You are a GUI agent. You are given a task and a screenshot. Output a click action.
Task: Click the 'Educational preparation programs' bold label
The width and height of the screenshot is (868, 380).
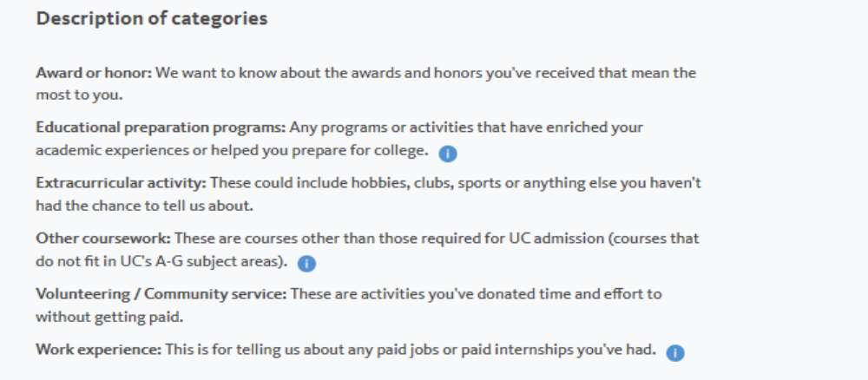pos(161,128)
